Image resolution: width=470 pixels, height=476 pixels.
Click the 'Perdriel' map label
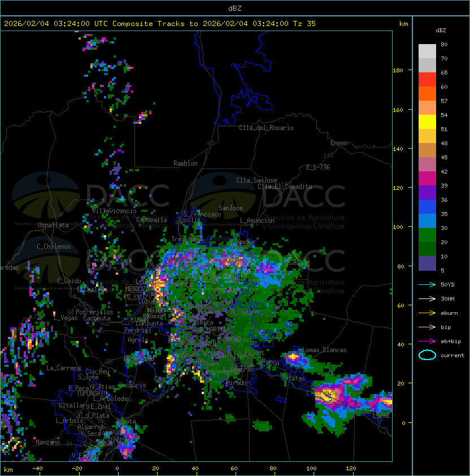pyautogui.click(x=138, y=330)
